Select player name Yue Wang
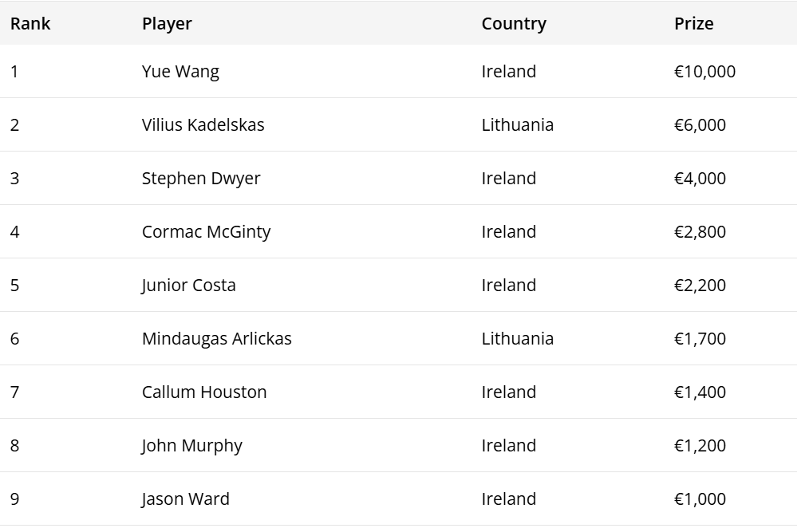The width and height of the screenshot is (797, 532). click(180, 72)
